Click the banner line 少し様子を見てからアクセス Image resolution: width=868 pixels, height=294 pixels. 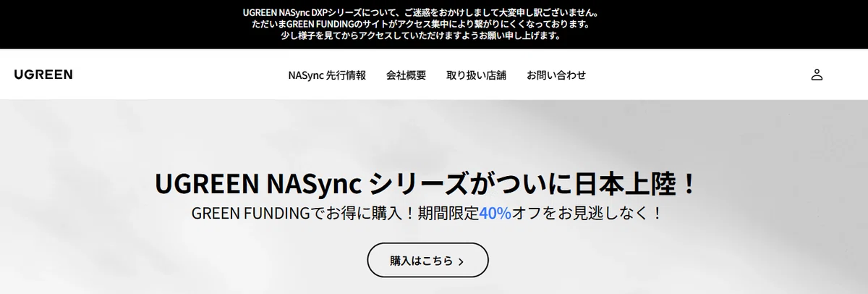tap(421, 35)
